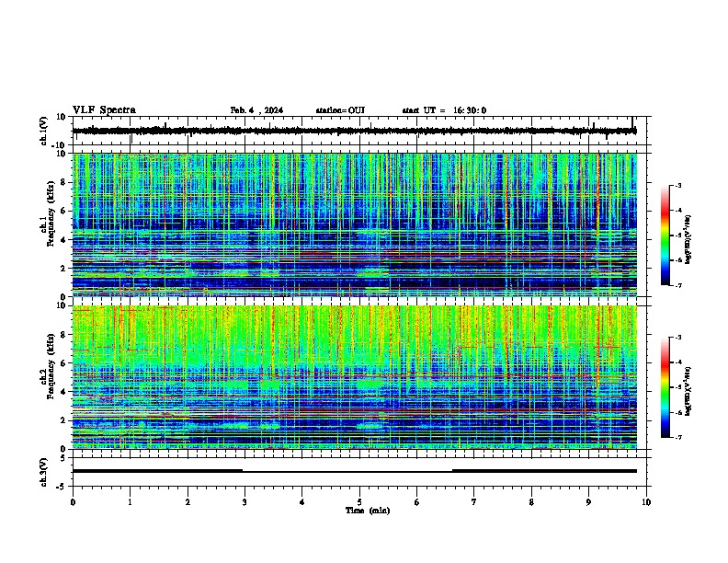728x563 pixels.
Task: Click the ch.3 black voltage trace
Action: point(354,471)
